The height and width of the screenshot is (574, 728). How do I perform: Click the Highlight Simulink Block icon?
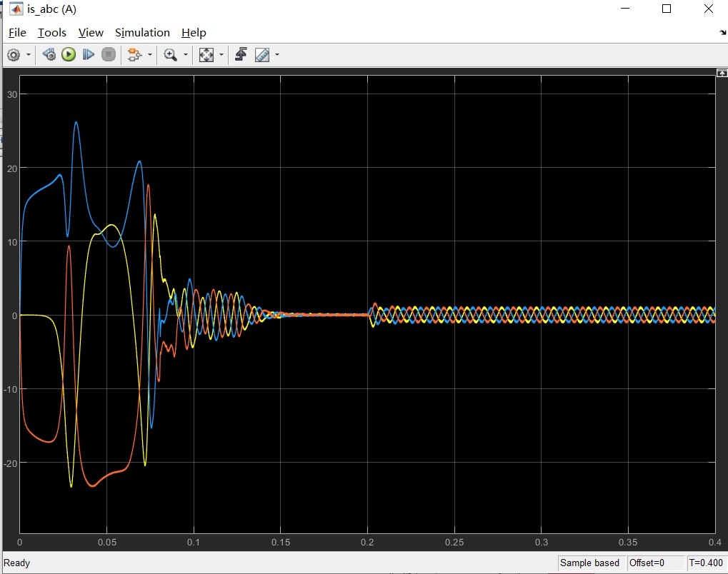[134, 55]
